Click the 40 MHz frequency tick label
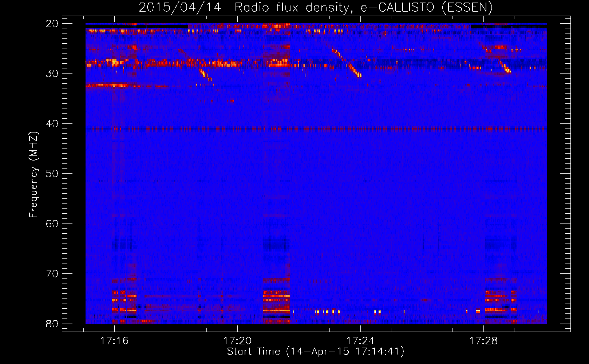589x364 pixels. 52,124
